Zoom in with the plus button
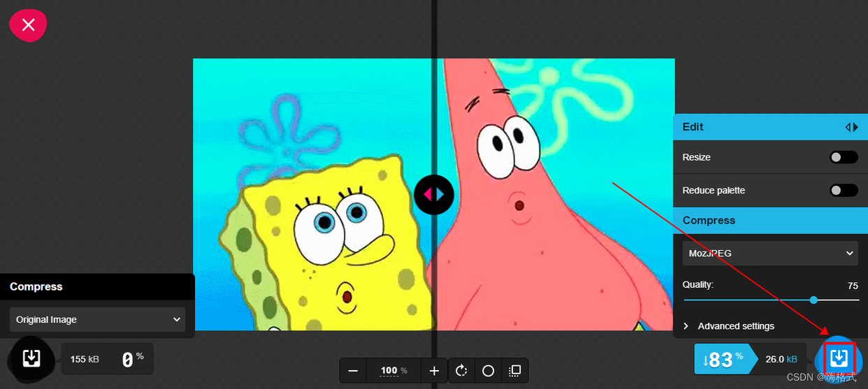The image size is (868, 389). (x=434, y=371)
